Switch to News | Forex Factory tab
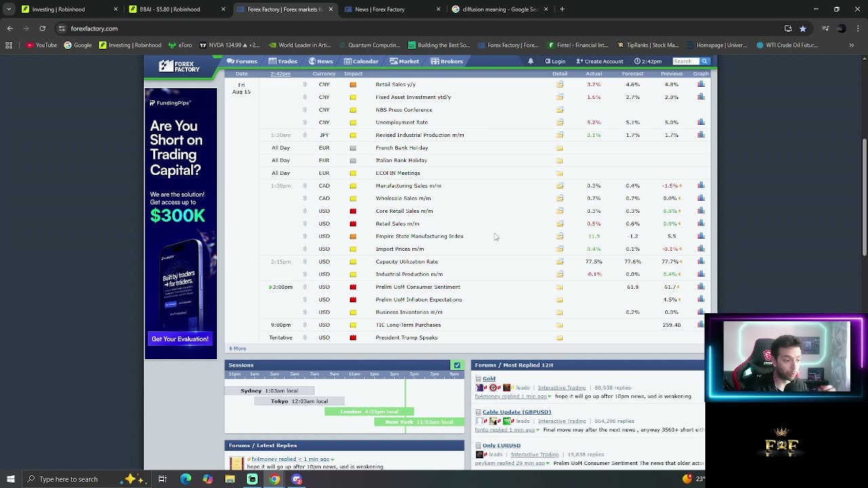 393,9
